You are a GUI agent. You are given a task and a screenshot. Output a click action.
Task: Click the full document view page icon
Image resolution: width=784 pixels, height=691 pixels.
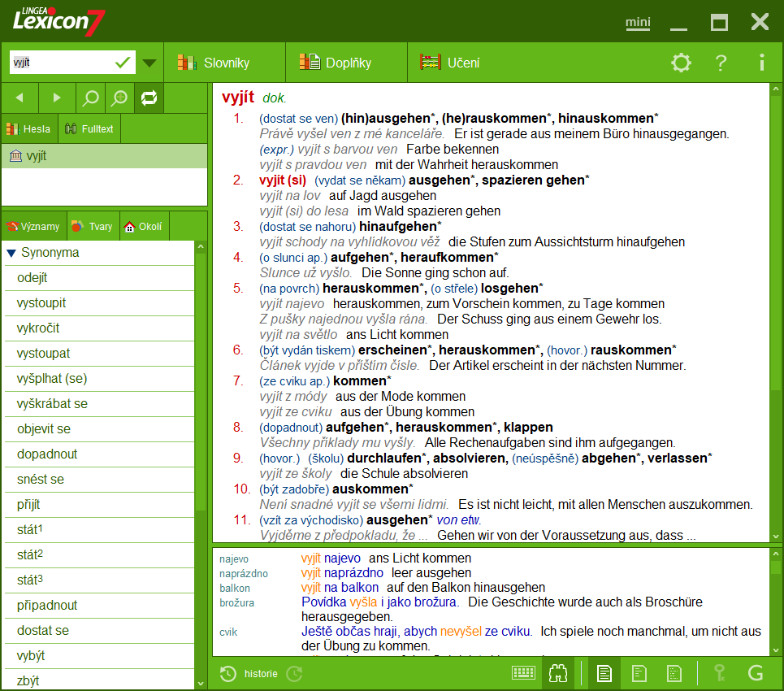pos(604,673)
